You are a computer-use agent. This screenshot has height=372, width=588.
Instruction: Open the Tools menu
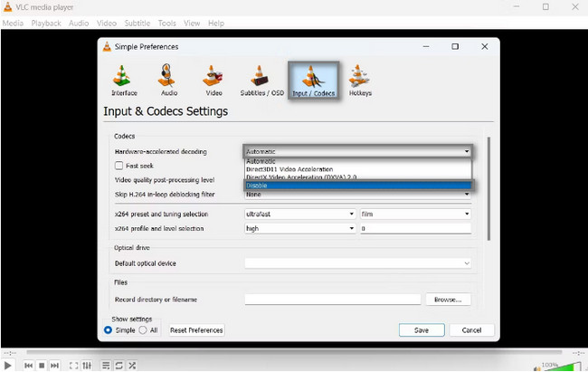click(x=166, y=24)
